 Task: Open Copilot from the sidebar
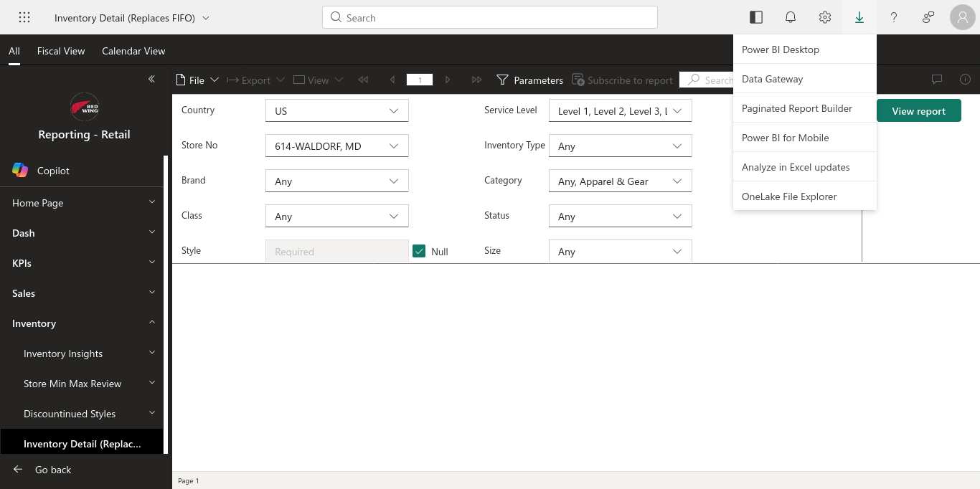53,171
